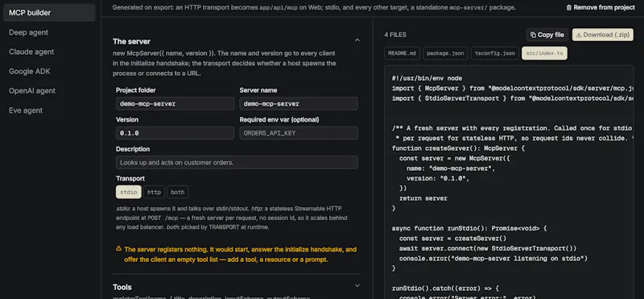Open MCP builder in the sidebar
This screenshot has height=299, width=644.
click(x=49, y=13)
